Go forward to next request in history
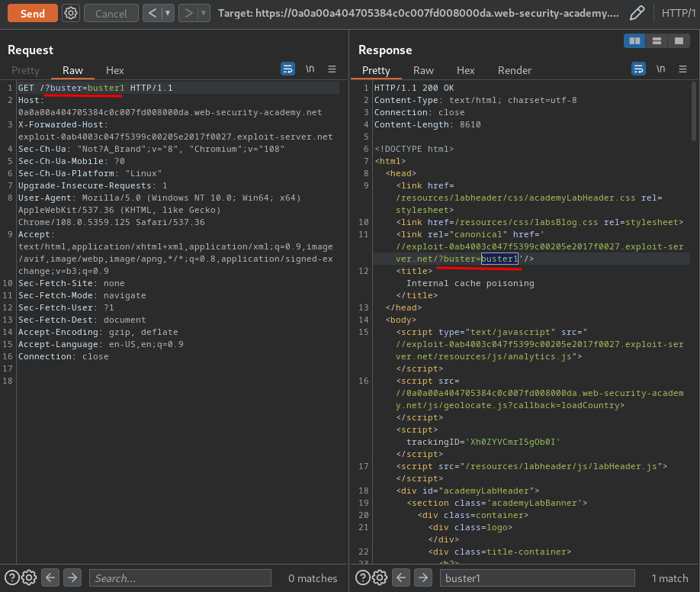This screenshot has width=700, height=592. point(188,14)
